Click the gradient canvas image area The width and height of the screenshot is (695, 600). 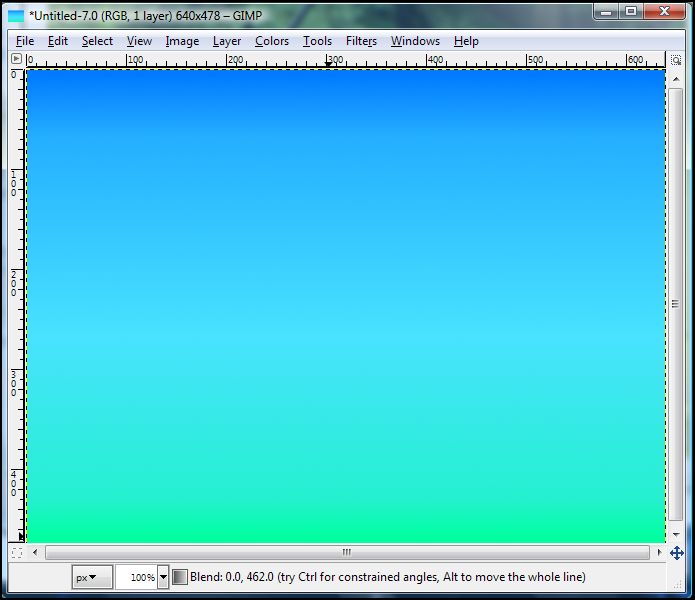346,306
